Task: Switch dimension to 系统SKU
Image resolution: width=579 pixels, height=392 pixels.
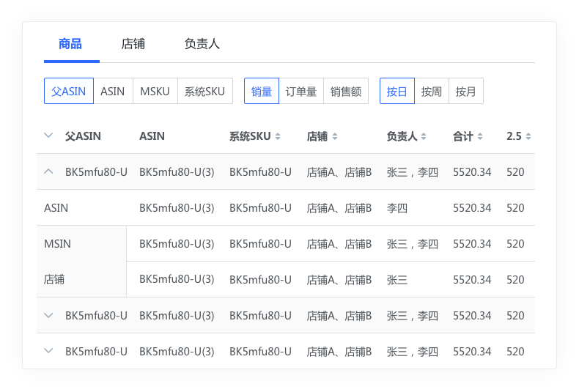Action: tap(204, 92)
